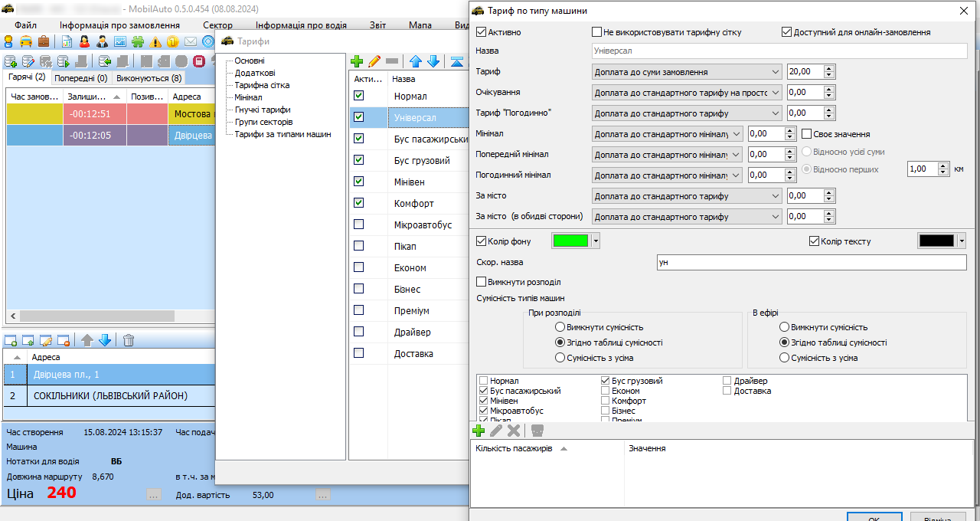Open the Сектор menu
Image resolution: width=980 pixels, height=521 pixels.
217,25
